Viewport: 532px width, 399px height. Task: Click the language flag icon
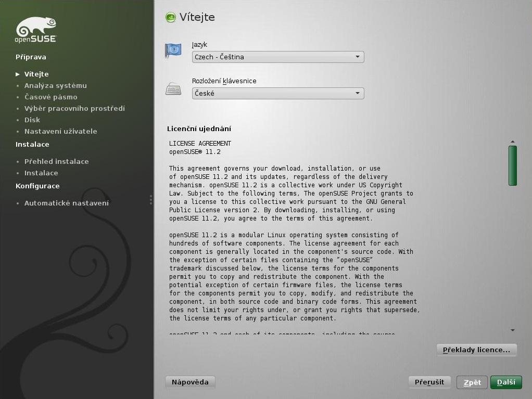coord(173,51)
